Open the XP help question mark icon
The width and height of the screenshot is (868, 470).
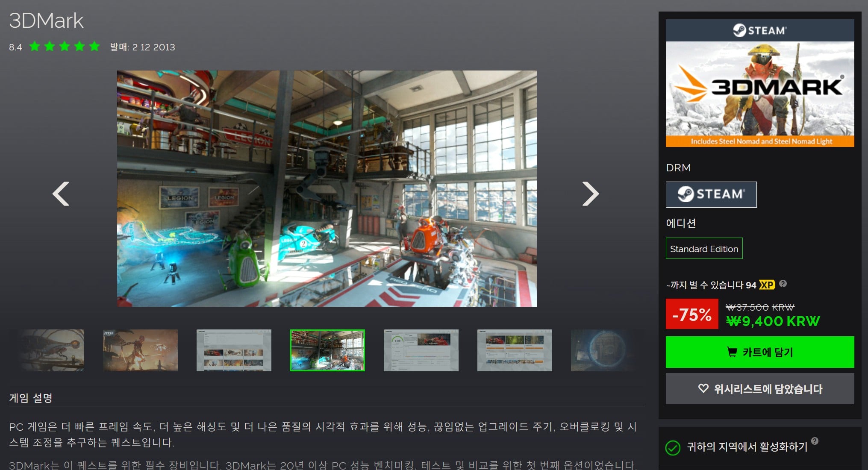click(x=783, y=284)
